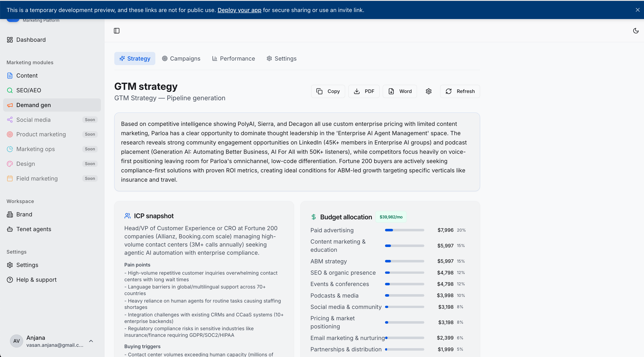Copy the GTM strategy
The width and height of the screenshot is (644, 357).
pos(328,91)
